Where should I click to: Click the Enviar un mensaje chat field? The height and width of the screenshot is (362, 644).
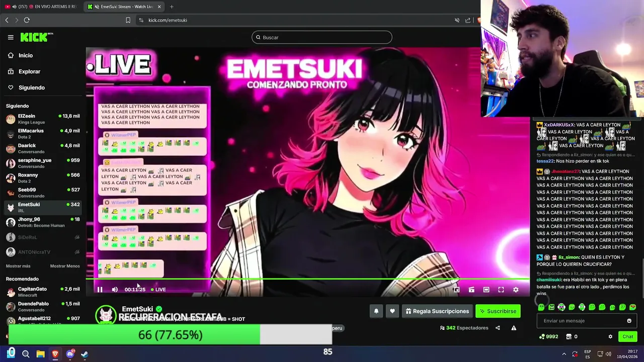pos(587,321)
